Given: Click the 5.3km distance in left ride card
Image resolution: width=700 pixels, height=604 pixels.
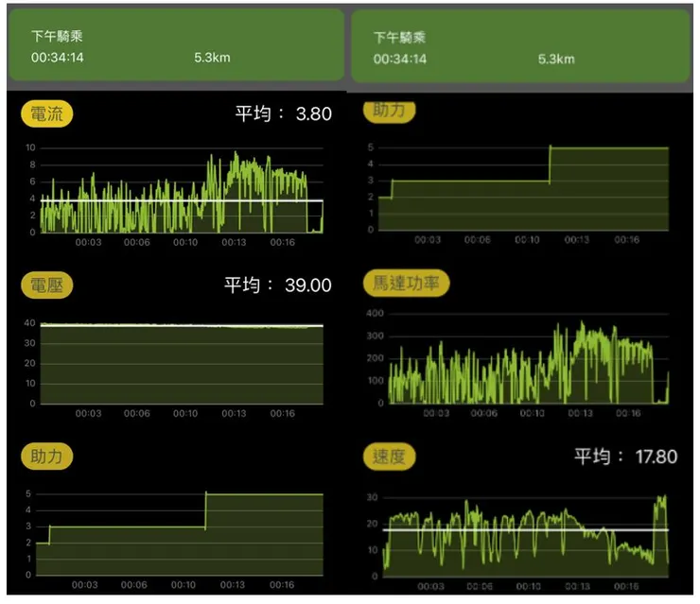Looking at the screenshot, I should [212, 58].
